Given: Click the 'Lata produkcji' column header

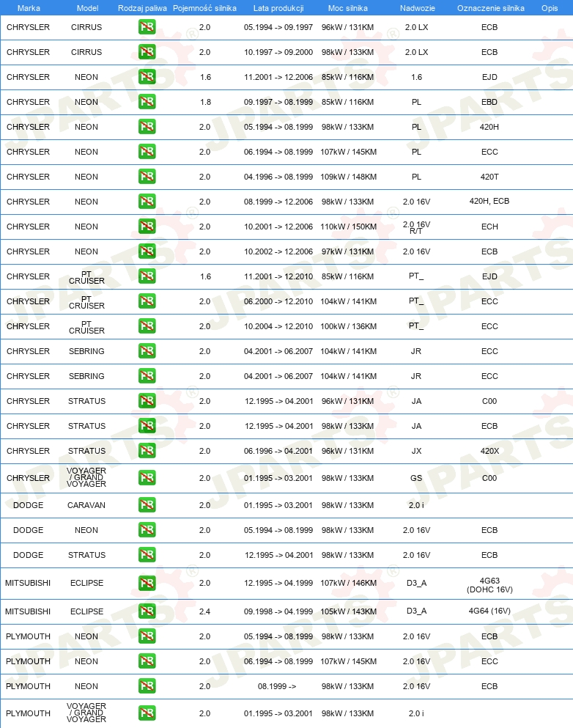Looking at the screenshot, I should 278,8.
